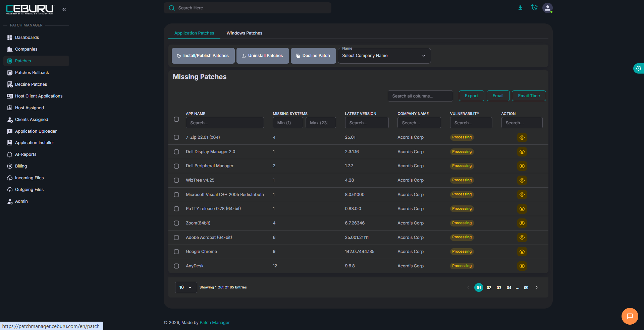Click Uninstall Patches button
This screenshot has width=644, height=330.
[x=263, y=56]
